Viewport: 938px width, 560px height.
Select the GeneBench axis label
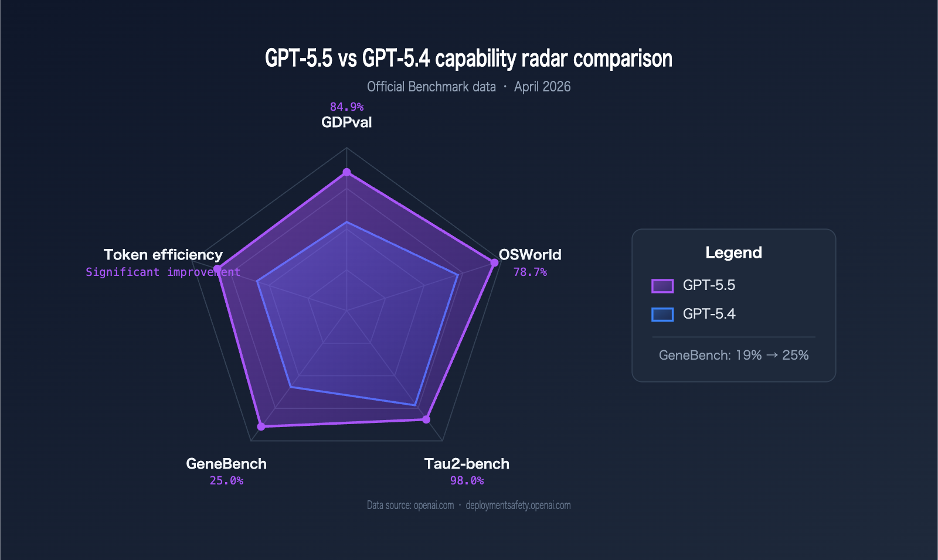(226, 464)
